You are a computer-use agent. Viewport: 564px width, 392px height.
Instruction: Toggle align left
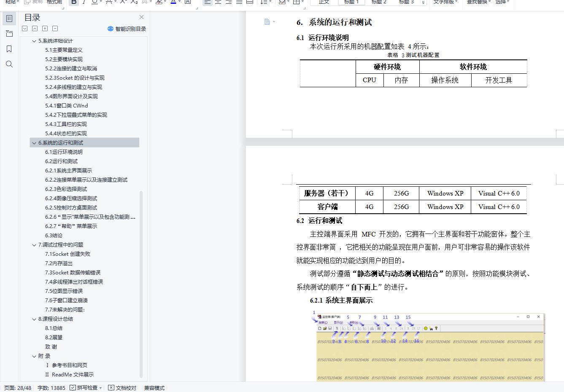208,2
